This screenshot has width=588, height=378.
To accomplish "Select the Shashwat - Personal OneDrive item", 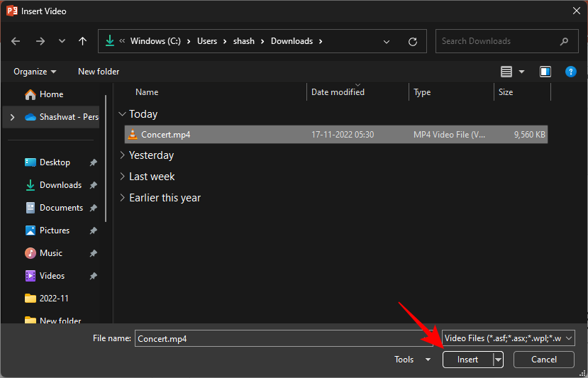I will click(x=62, y=118).
